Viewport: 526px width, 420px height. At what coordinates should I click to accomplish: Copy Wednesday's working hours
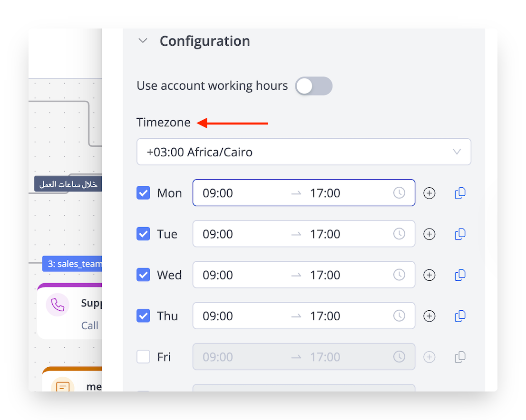coord(460,275)
